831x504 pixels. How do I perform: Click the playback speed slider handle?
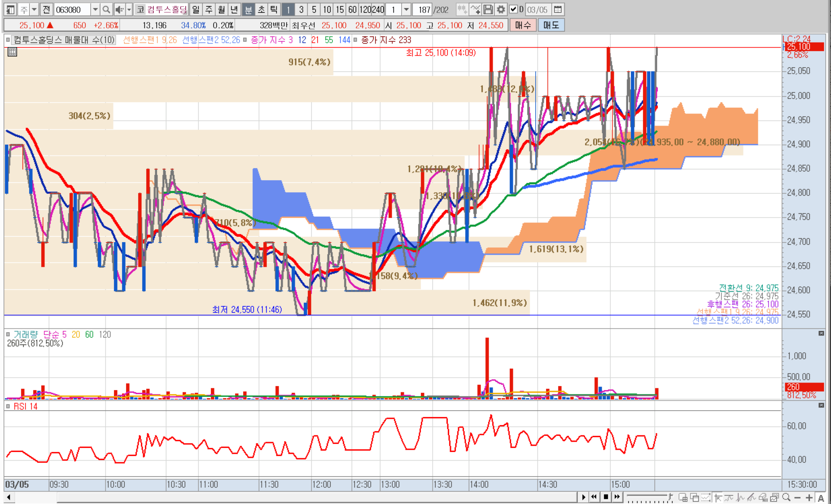click(x=669, y=496)
